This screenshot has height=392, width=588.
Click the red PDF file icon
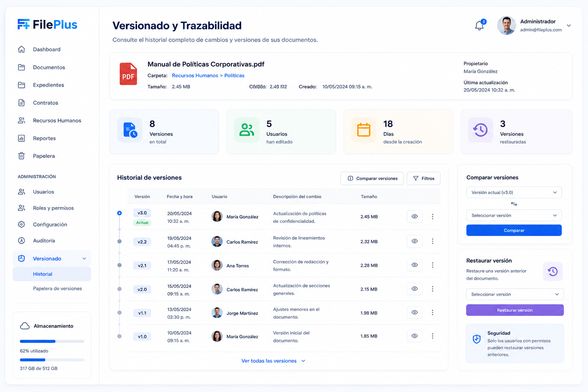pos(128,74)
